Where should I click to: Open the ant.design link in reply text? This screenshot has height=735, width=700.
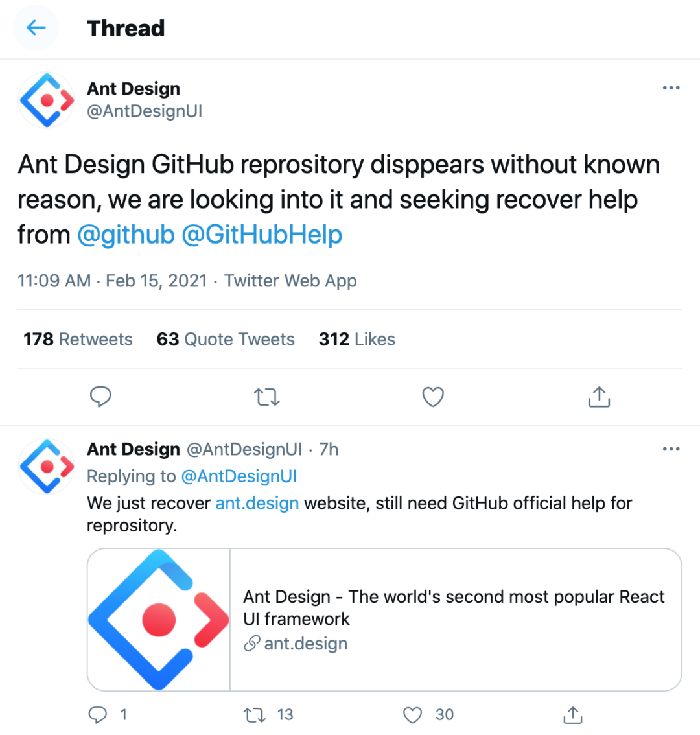[257, 503]
